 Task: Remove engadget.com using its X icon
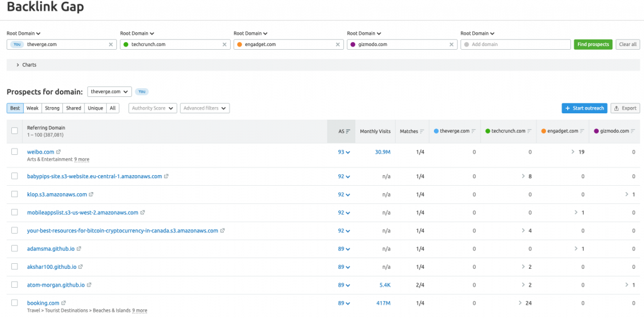coord(338,45)
